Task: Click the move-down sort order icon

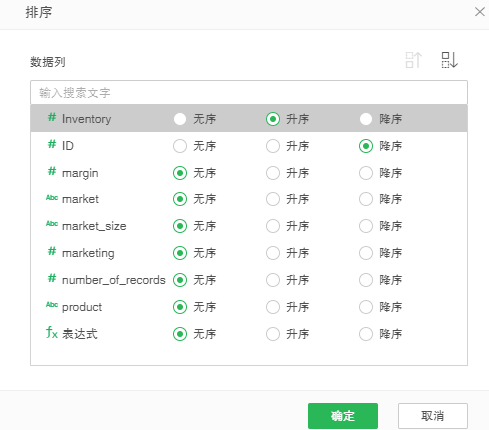Action: click(450, 60)
